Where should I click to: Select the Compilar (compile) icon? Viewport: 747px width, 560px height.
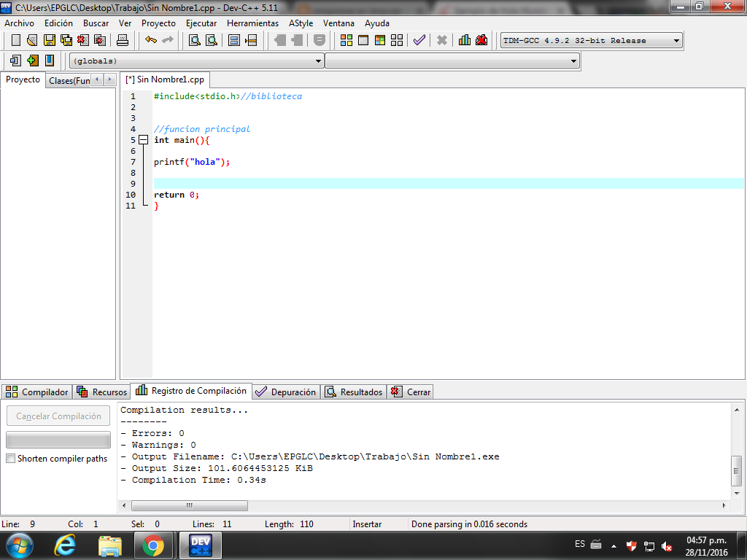(x=346, y=40)
